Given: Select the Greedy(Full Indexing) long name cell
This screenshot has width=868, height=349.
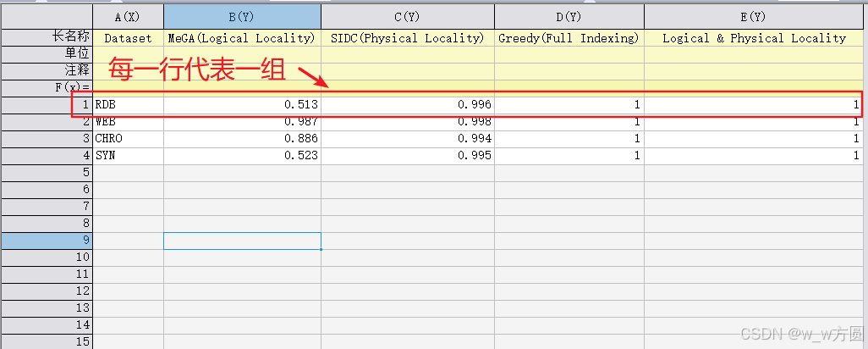Looking at the screenshot, I should click(x=569, y=37).
